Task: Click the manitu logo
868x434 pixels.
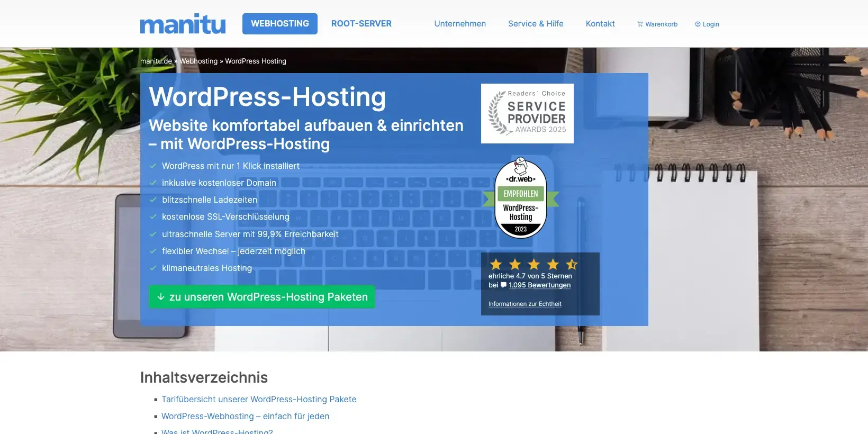Action: 183,24
